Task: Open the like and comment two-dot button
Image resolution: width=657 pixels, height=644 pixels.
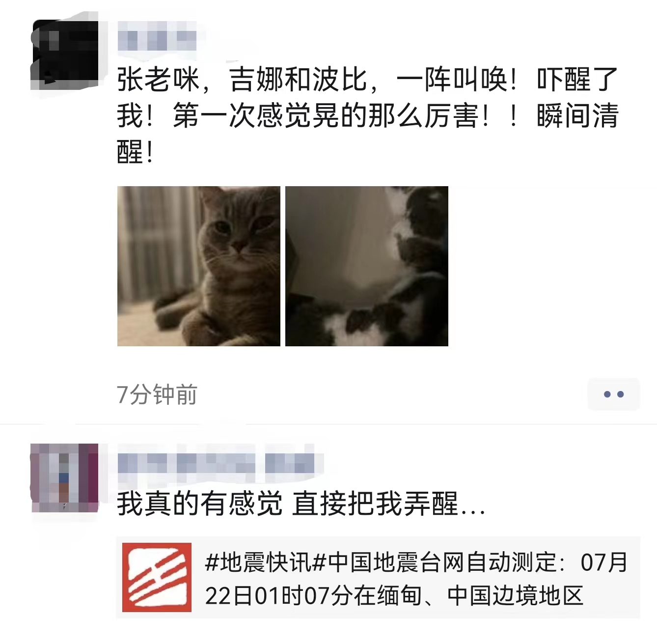Action: [x=613, y=394]
